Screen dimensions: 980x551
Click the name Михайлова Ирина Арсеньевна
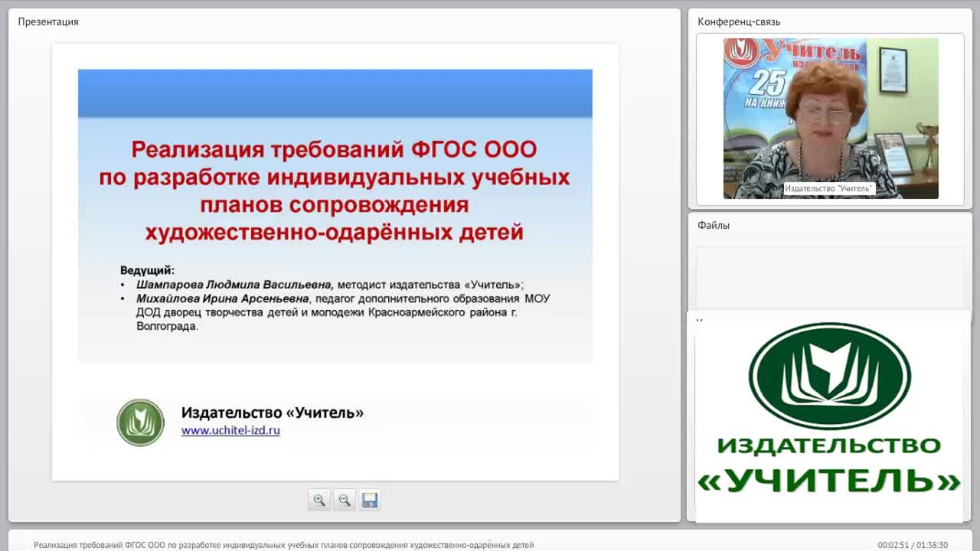pos(222,298)
